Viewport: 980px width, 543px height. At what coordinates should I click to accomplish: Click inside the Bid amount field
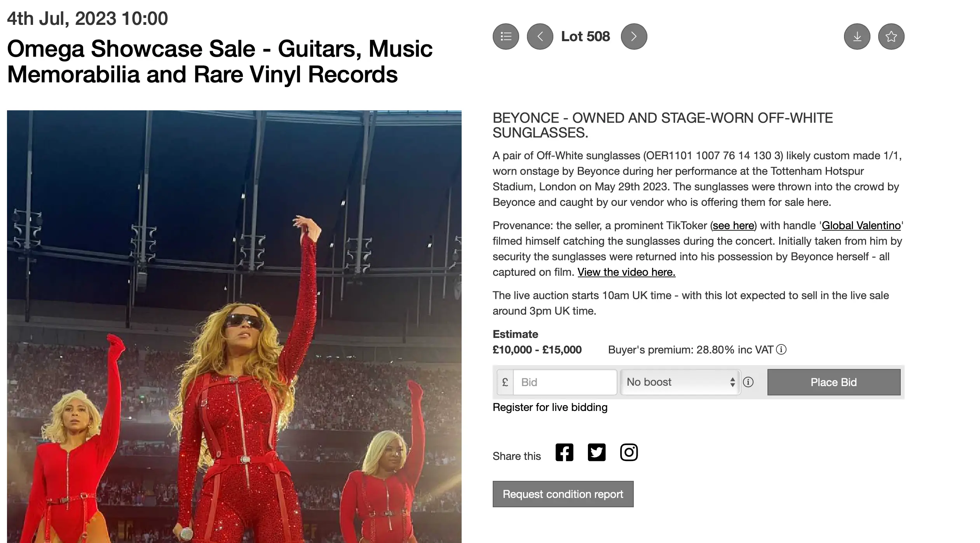point(565,382)
